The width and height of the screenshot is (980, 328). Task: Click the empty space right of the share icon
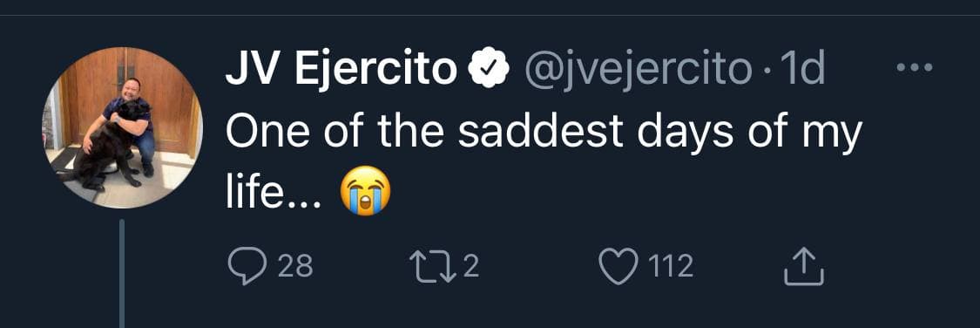(x=900, y=266)
